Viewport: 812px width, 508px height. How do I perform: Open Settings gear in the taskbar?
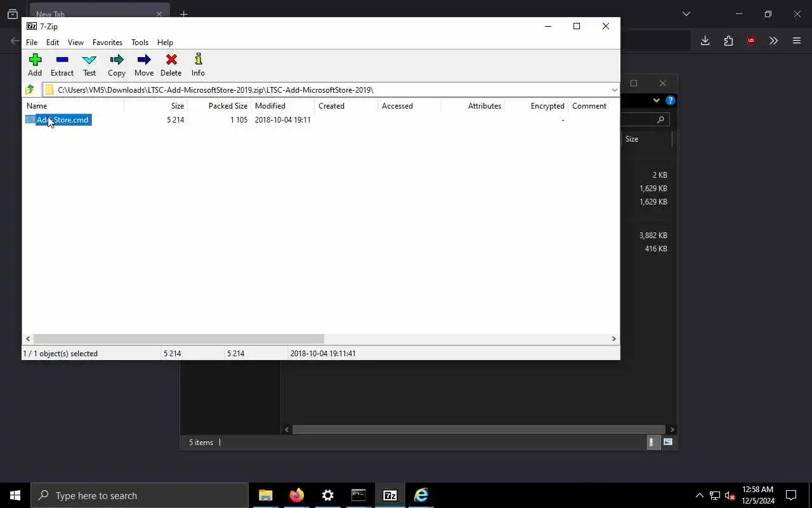[327, 495]
